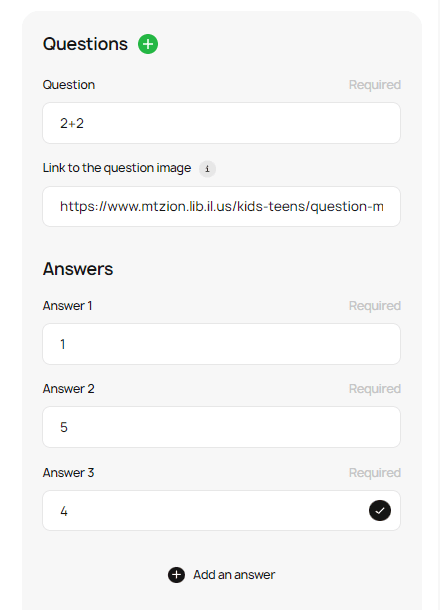Screen dimensions: 440x610
Task: Toggle the correct-answer checkmark on Answer 3
Action: 380,510
